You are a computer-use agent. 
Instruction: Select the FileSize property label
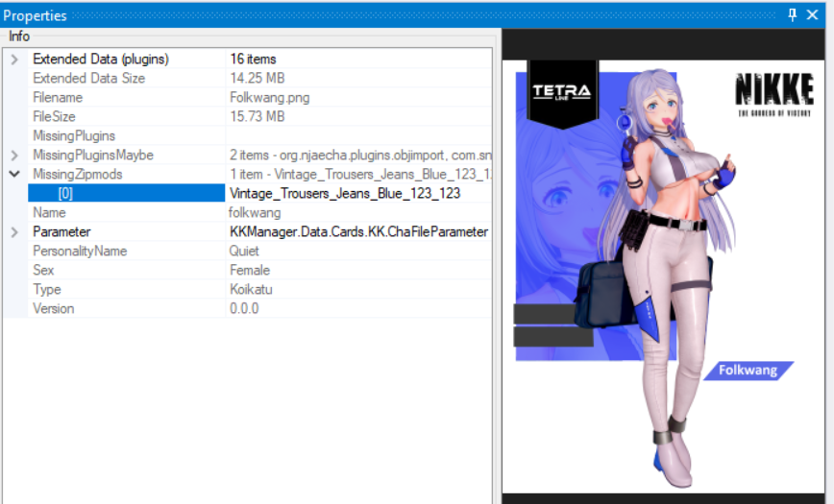pos(54,117)
